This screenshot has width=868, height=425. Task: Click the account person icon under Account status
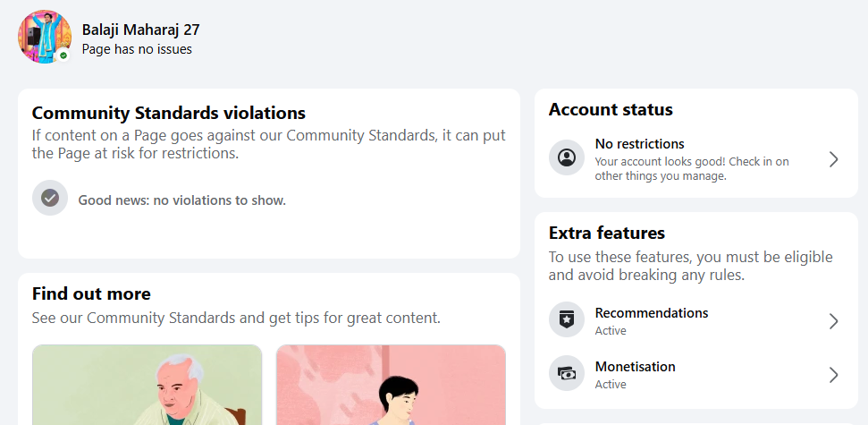tap(567, 157)
